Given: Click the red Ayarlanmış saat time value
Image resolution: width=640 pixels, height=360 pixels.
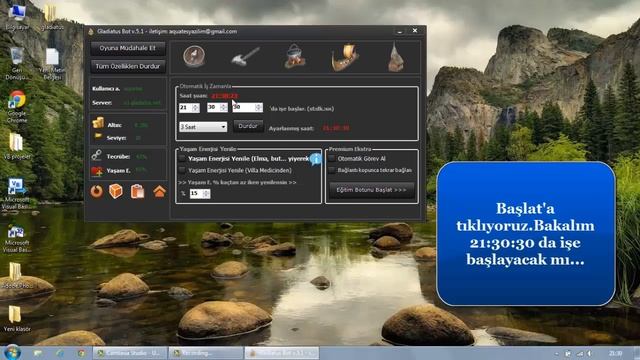Looking at the screenshot, I should click(336, 128).
